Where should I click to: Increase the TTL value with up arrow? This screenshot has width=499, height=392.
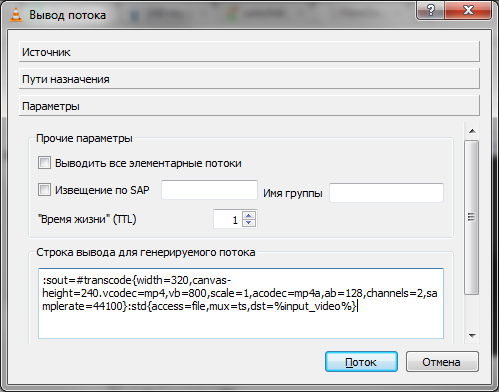249,215
